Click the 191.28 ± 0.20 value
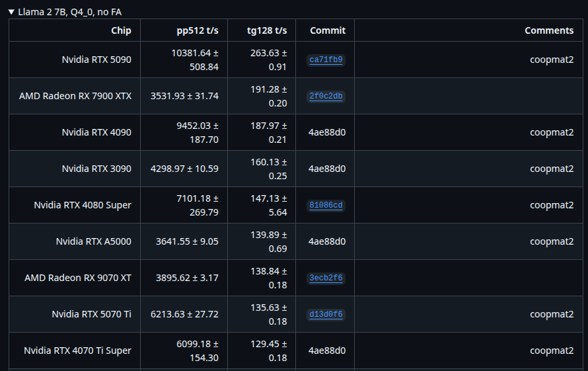 coord(268,96)
